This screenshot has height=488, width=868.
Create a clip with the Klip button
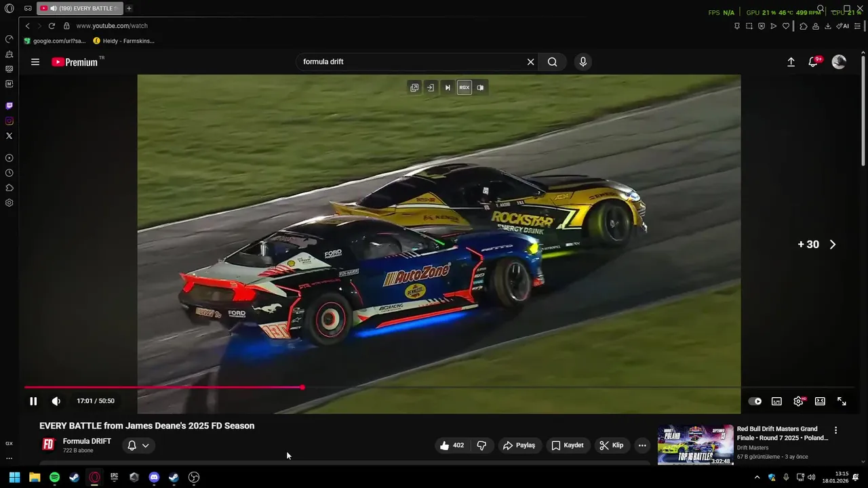(x=612, y=445)
